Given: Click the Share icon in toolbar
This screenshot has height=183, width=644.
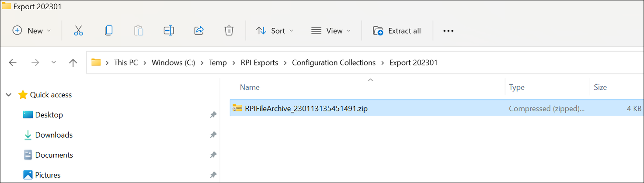Looking at the screenshot, I should point(199,31).
